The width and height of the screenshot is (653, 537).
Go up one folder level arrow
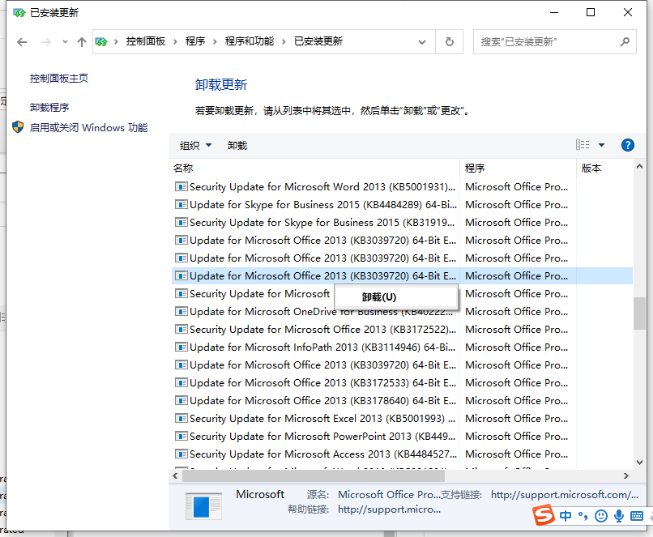(x=82, y=42)
